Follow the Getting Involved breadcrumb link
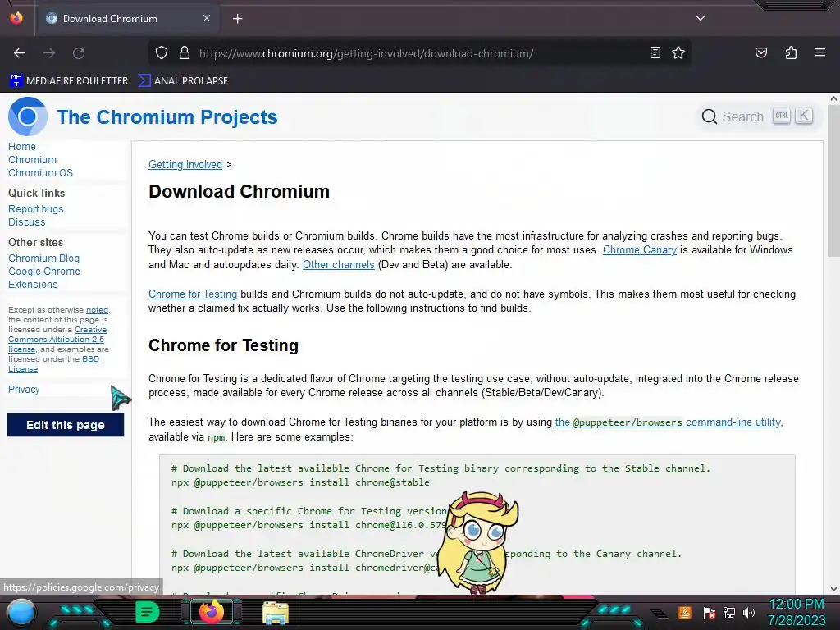Screen dimensions: 840x630 185,164
